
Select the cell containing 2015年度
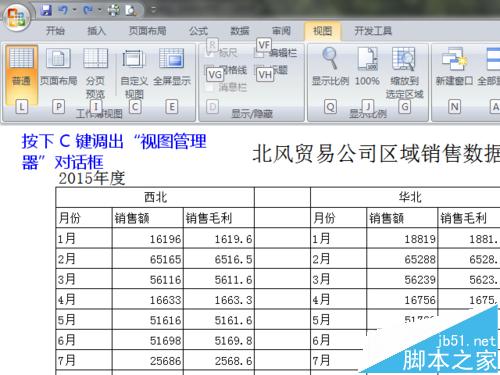click(x=92, y=178)
